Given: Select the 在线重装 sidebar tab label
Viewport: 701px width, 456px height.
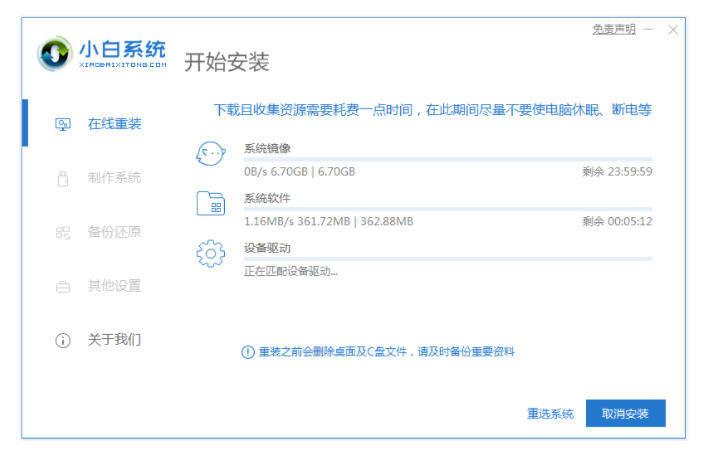Looking at the screenshot, I should pos(114,124).
